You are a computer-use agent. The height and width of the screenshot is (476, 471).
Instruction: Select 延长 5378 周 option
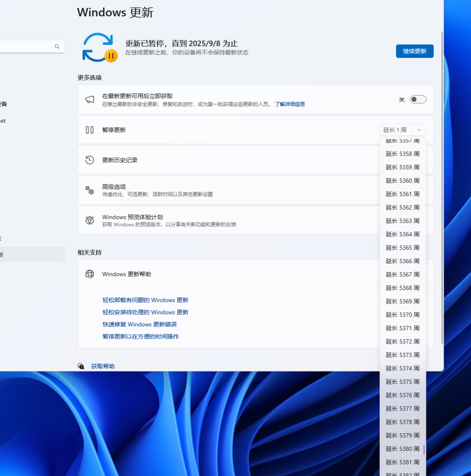pos(403,422)
